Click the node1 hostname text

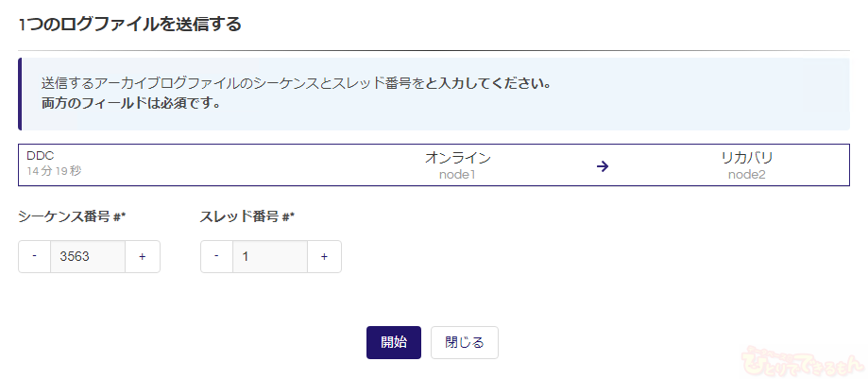(458, 175)
